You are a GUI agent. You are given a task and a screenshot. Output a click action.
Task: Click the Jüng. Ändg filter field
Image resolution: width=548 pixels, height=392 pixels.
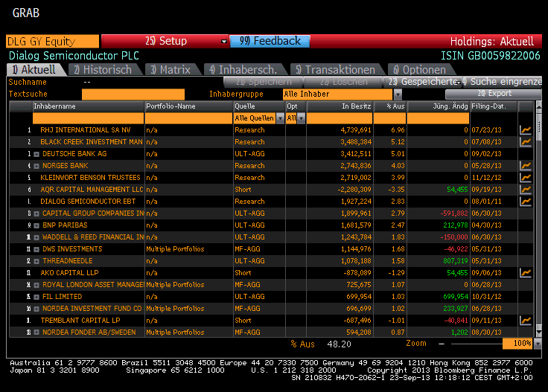pyautogui.click(x=438, y=118)
